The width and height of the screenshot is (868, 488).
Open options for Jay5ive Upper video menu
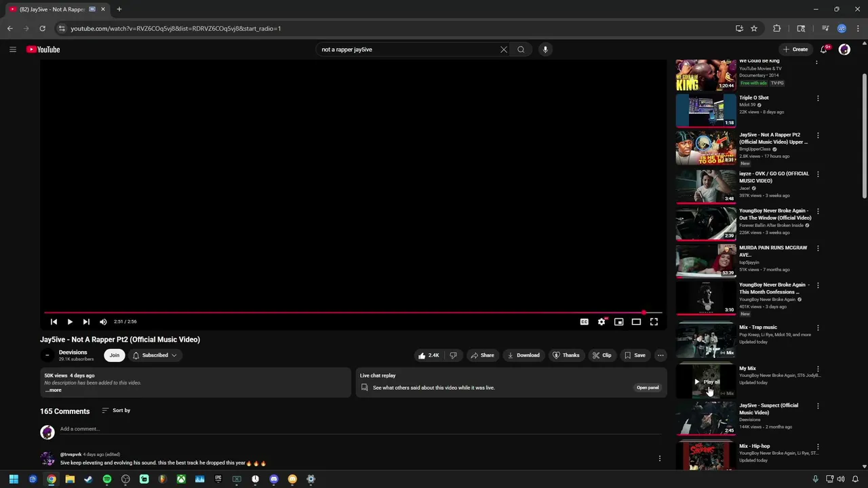coord(817,136)
